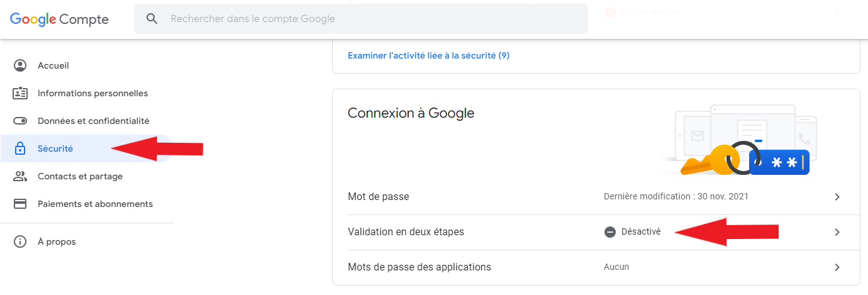Open Validation en deux étapes chevron

click(837, 232)
